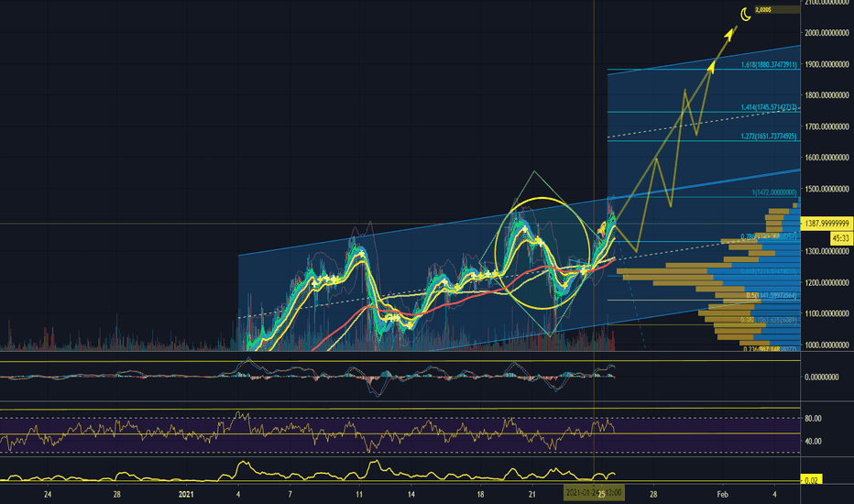854x504 pixels.
Task: Select the current price tag 1387.99999999
Action: pyautogui.click(x=827, y=224)
